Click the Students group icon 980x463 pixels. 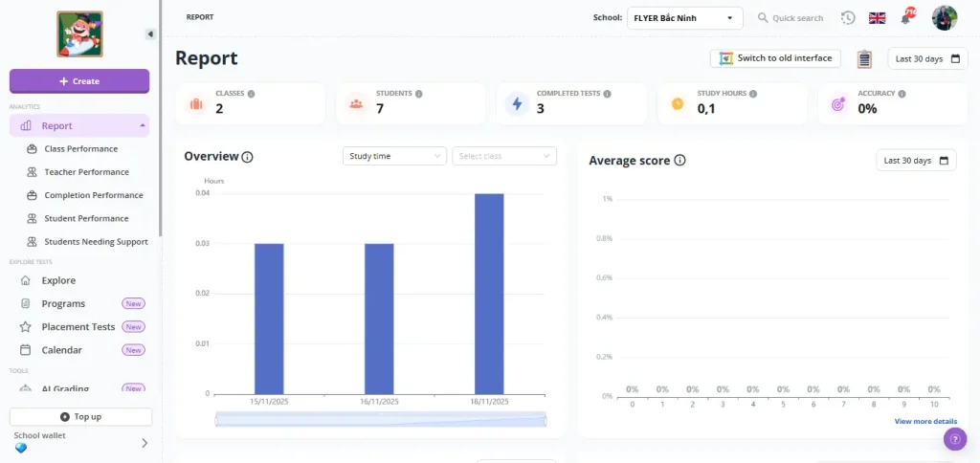356,103
